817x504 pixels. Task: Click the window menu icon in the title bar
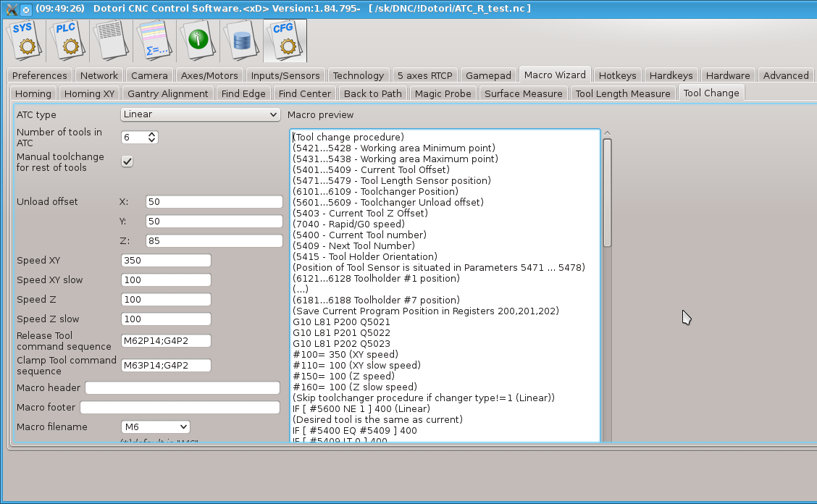(x=11, y=9)
